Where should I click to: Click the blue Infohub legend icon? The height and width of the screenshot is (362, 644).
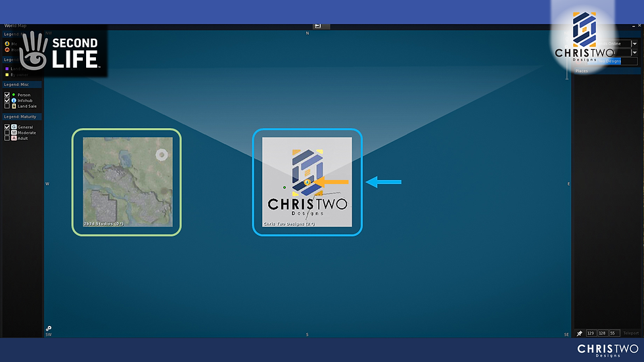click(14, 100)
